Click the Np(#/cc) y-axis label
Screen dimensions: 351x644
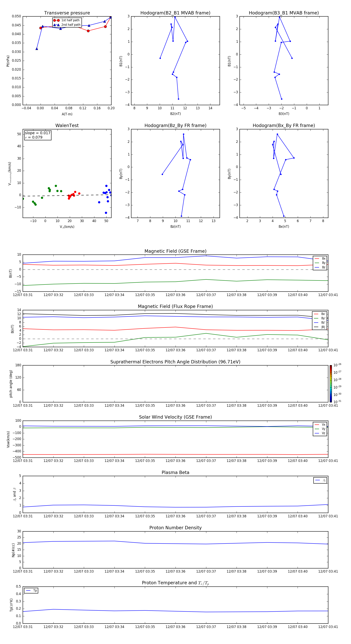coord(13,550)
